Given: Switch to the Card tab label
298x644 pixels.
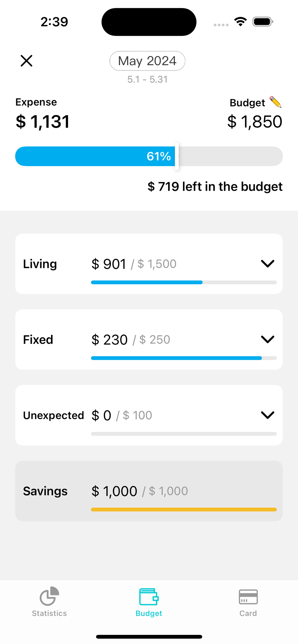Looking at the screenshot, I should coord(248,613).
